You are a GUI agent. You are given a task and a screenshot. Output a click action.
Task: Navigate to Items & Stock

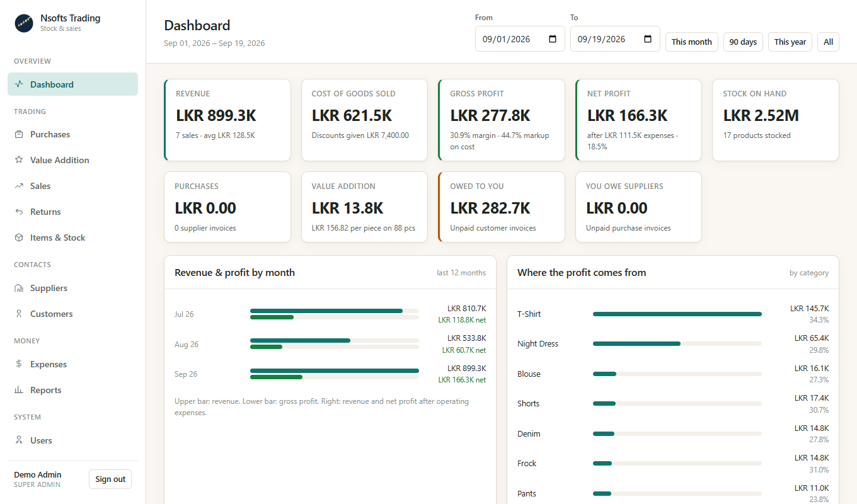[72, 238]
